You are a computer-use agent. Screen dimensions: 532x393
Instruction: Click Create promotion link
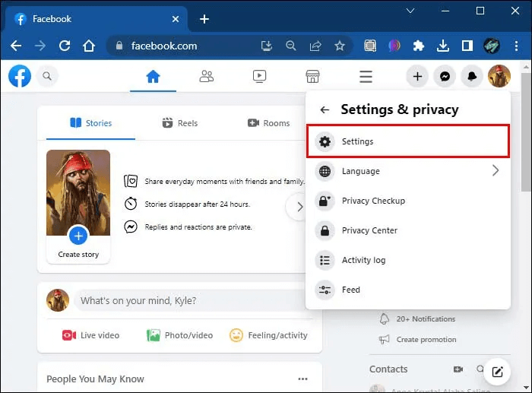coord(418,339)
